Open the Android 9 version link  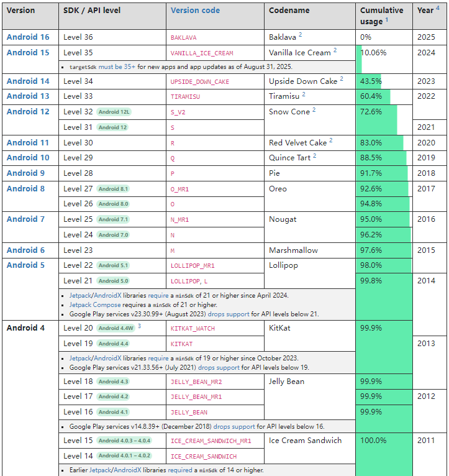(x=25, y=173)
